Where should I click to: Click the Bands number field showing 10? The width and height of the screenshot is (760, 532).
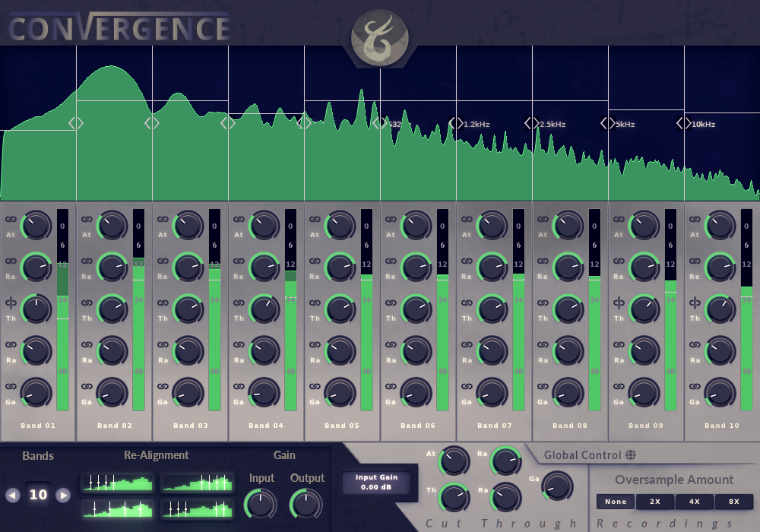38,496
